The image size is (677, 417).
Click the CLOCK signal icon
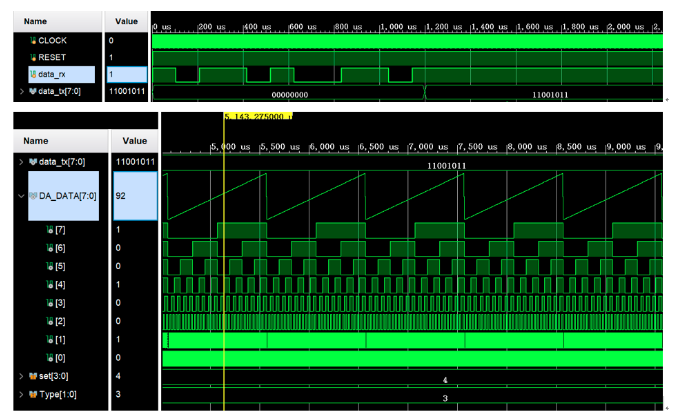33,41
